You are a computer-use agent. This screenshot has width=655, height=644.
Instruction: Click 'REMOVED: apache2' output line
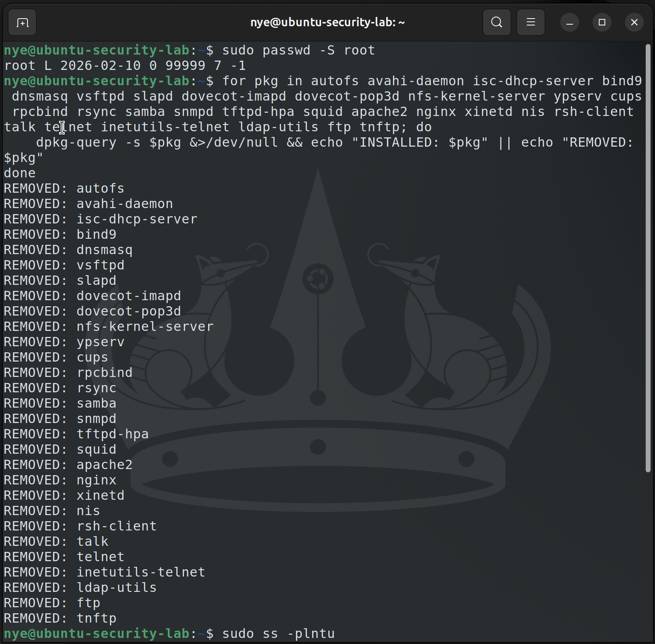(x=68, y=465)
